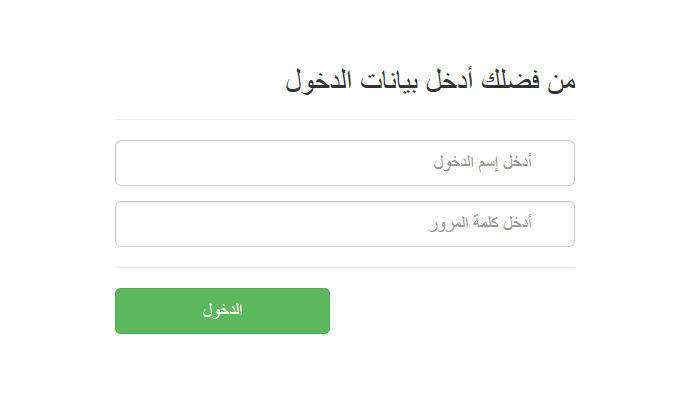This screenshot has height=414, width=690.
Task: Click the password field 'أدخل كلمة المرور'
Action: [345, 224]
